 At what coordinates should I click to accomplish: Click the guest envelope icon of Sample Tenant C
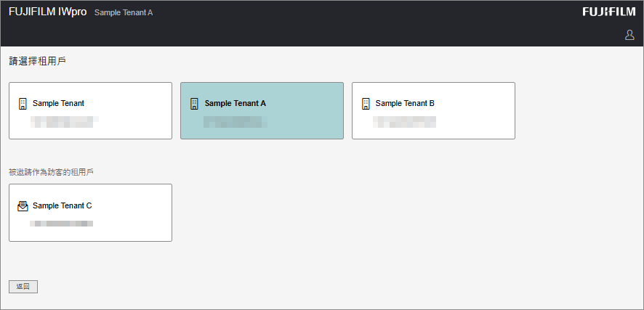point(23,205)
